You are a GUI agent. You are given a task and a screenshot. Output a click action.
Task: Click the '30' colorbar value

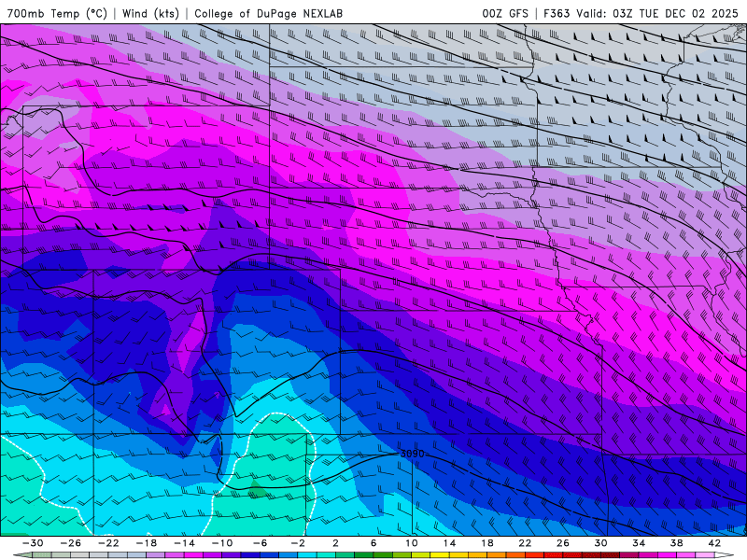pyautogui.click(x=600, y=543)
